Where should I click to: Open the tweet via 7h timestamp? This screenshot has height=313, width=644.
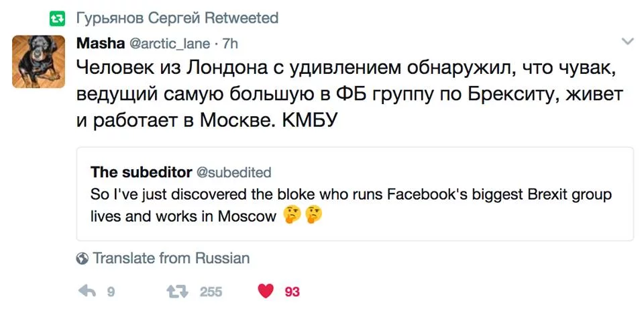click(229, 44)
